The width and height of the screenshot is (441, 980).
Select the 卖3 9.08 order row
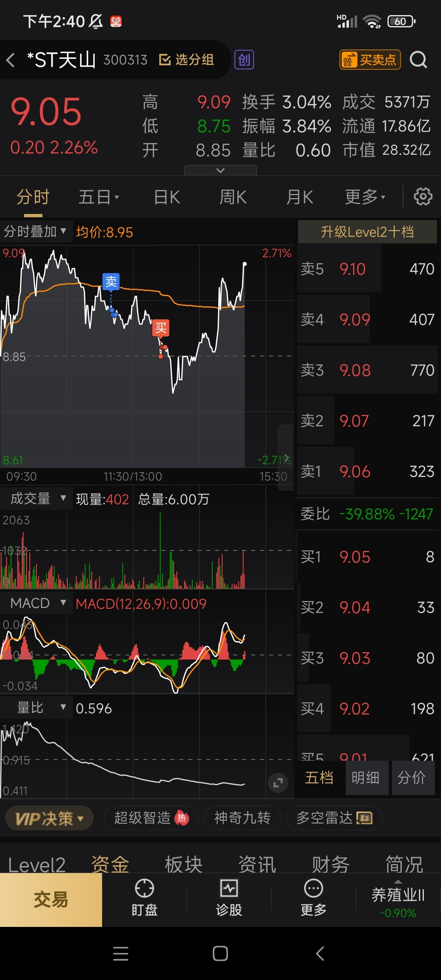tap(367, 370)
